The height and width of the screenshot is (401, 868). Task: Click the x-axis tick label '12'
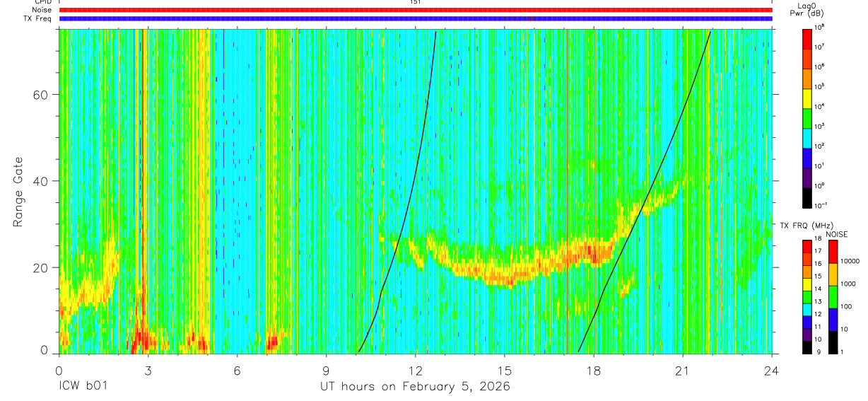416,370
